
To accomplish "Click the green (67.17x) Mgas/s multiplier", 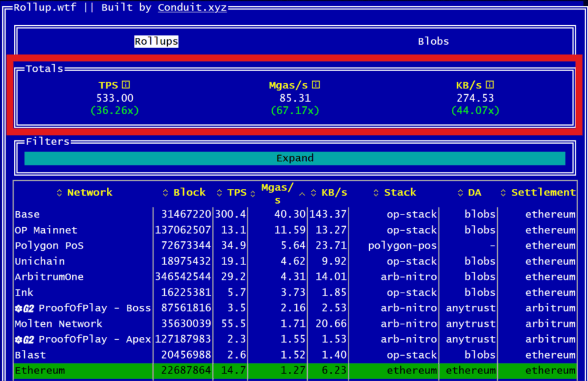I will (x=295, y=111).
